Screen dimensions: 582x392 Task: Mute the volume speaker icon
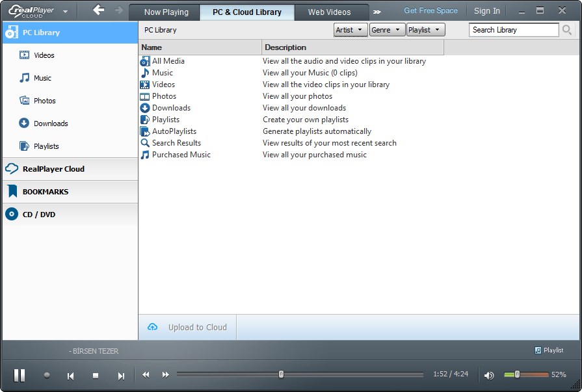(489, 376)
